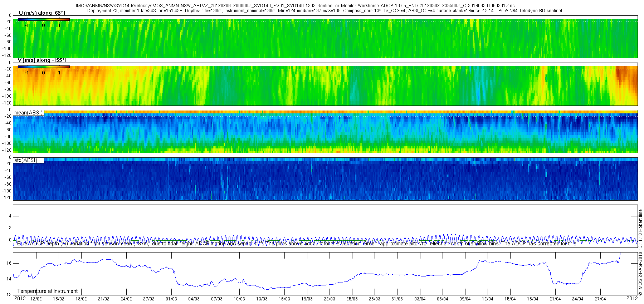Click the U velocity colorbar
644x304 pixels.
pos(44,20)
